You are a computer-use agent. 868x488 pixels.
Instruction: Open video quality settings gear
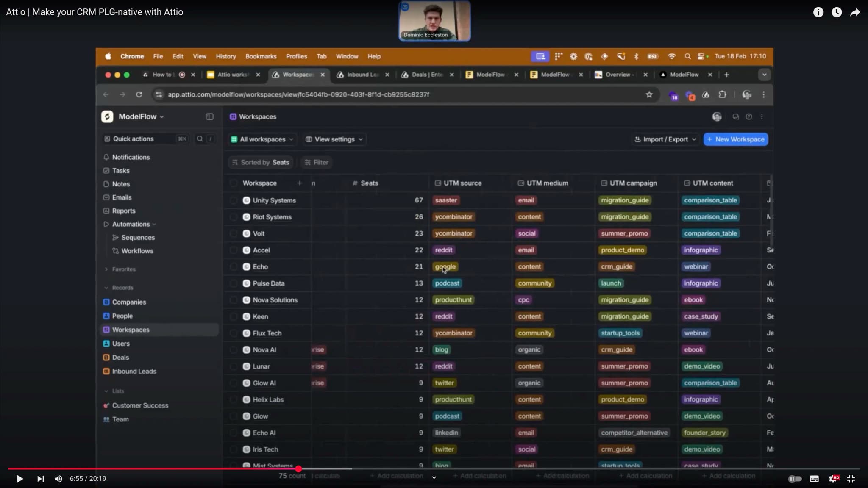pyautogui.click(x=833, y=479)
